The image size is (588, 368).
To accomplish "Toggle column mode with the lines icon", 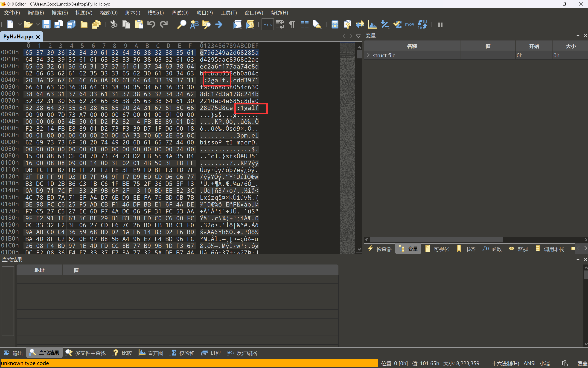I will [304, 24].
